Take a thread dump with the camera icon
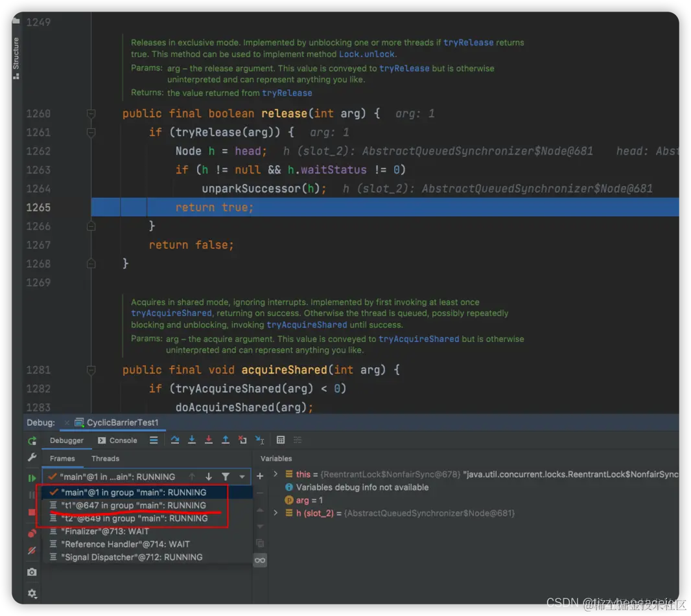 32,572
